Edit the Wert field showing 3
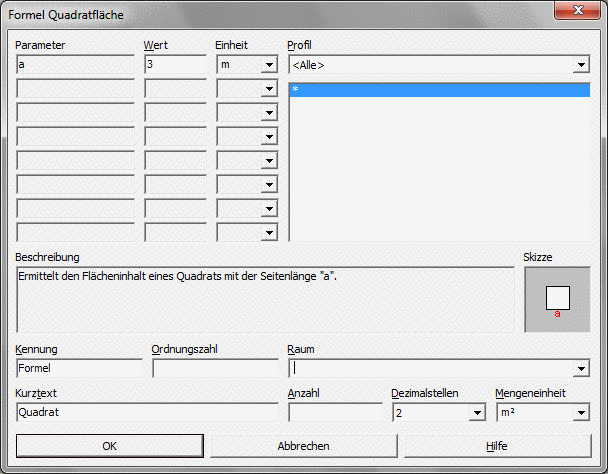 tap(175, 64)
